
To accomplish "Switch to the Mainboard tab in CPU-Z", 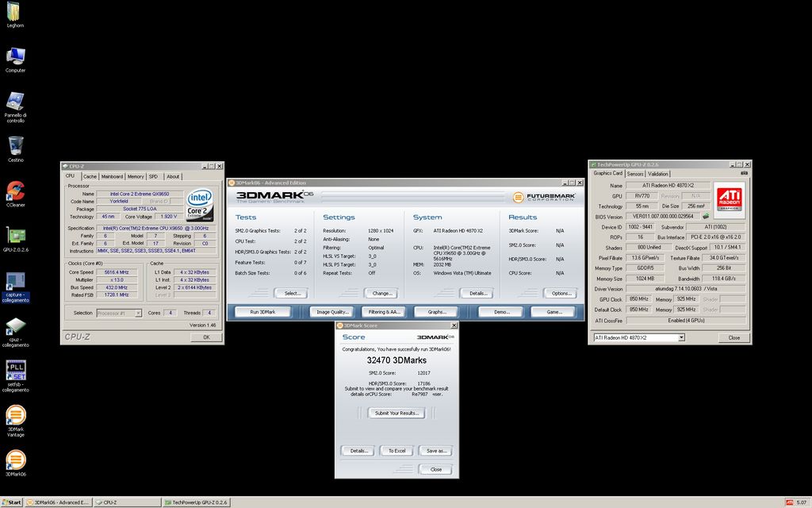I will tap(112, 176).
